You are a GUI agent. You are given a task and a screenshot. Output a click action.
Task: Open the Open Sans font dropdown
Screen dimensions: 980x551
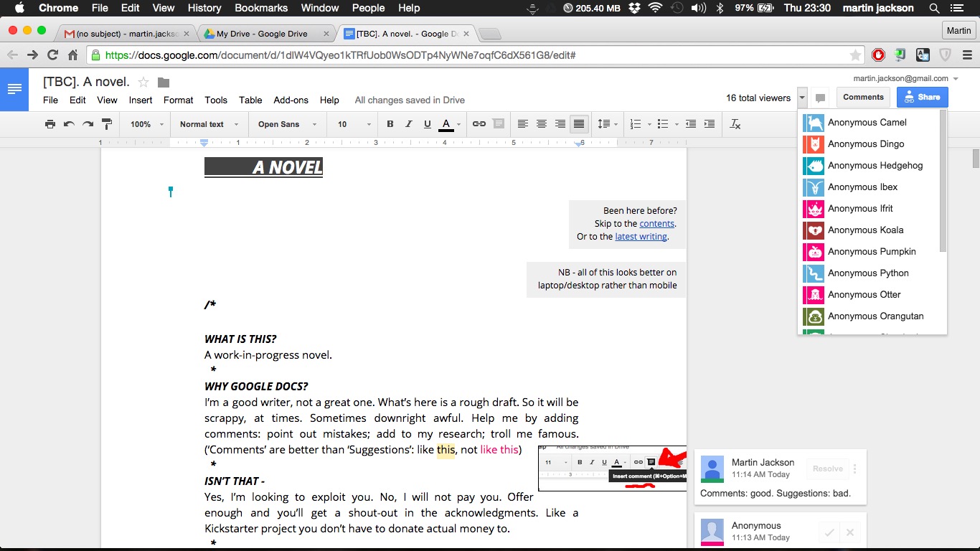(287, 124)
